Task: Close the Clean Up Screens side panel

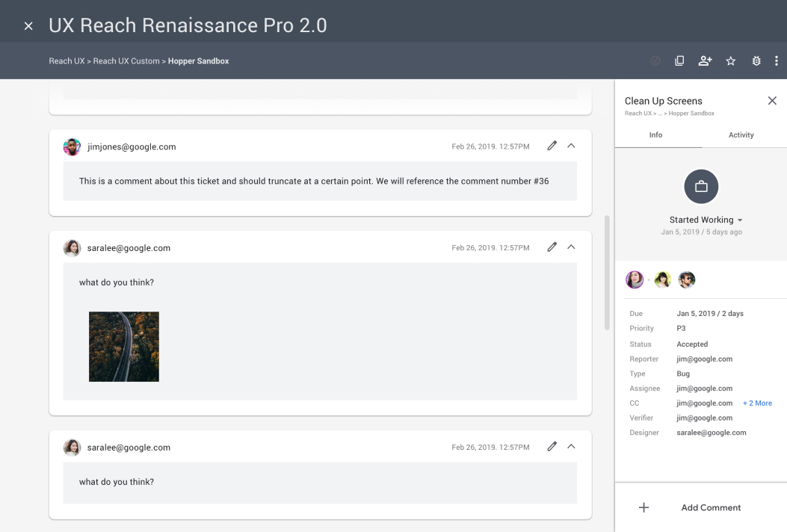Action: (772, 101)
